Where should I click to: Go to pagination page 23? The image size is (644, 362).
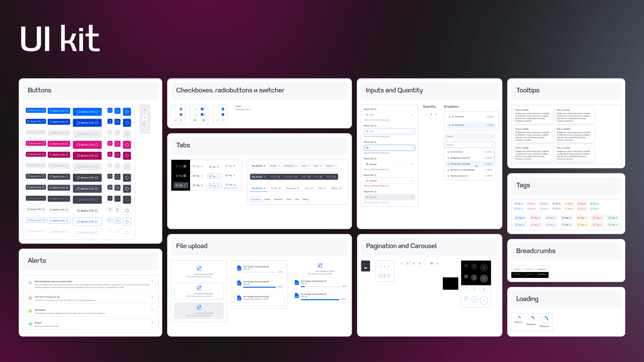[x=431, y=264]
